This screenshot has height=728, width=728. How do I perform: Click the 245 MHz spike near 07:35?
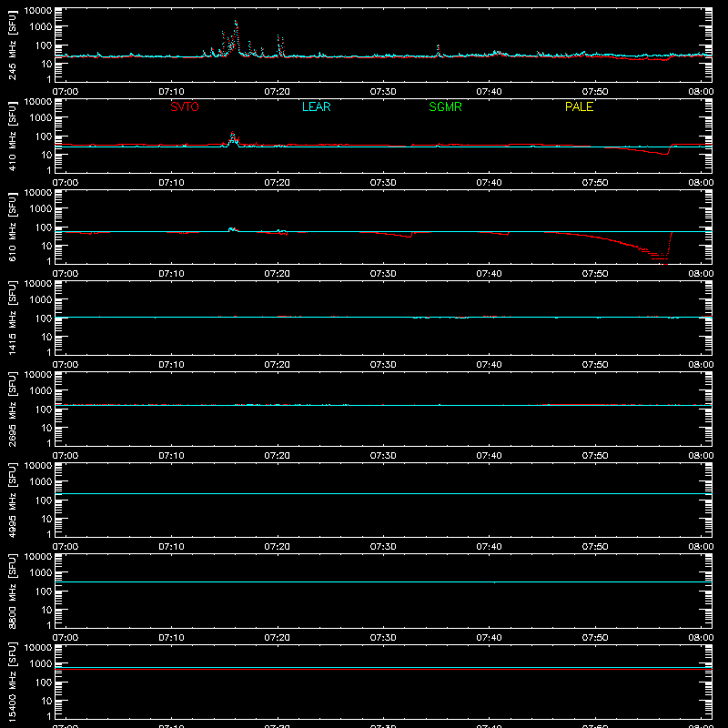438,46
